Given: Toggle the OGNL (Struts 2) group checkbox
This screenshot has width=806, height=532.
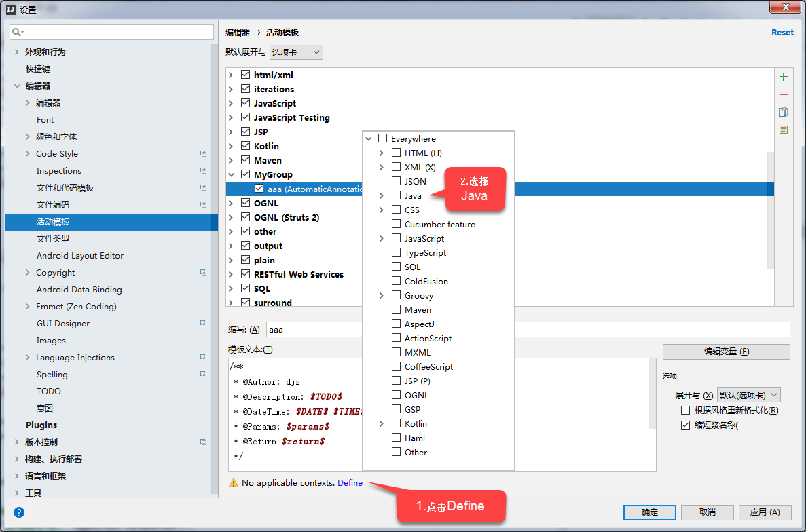Looking at the screenshot, I should pyautogui.click(x=246, y=217).
